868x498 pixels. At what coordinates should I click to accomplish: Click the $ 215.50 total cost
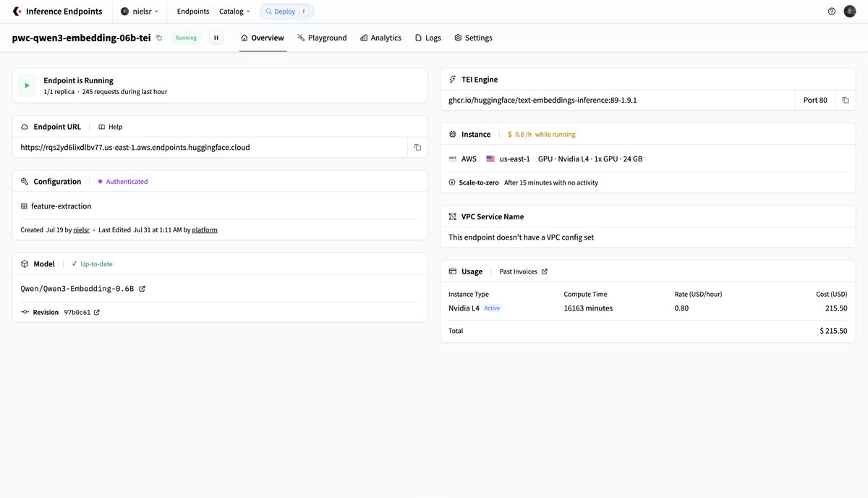(x=833, y=331)
